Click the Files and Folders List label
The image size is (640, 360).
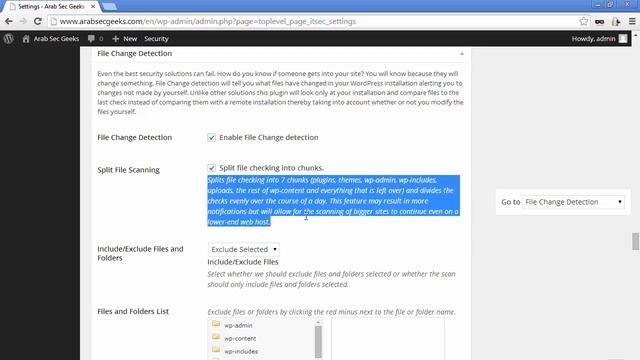click(133, 311)
